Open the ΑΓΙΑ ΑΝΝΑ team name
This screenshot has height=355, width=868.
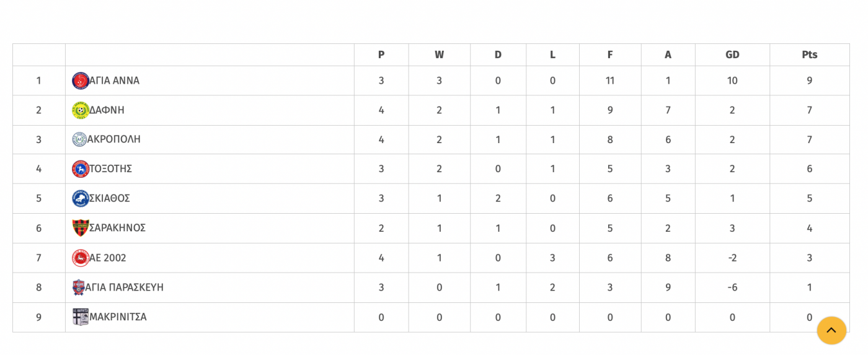tap(114, 81)
